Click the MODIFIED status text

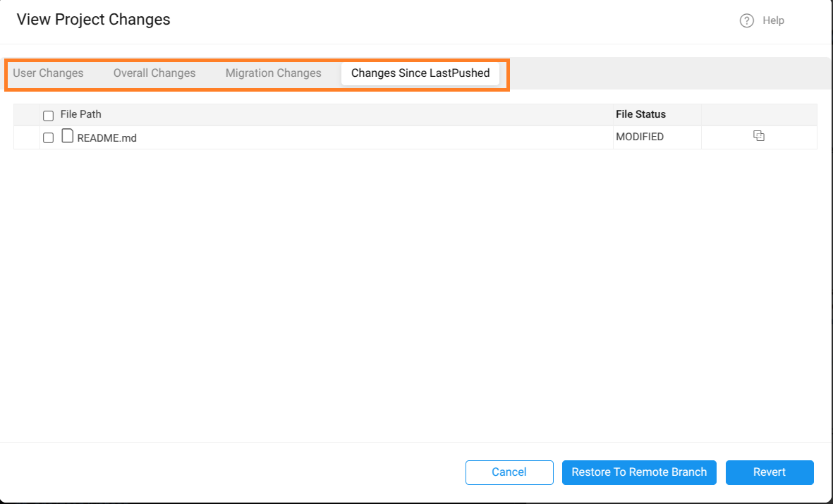[x=640, y=137]
